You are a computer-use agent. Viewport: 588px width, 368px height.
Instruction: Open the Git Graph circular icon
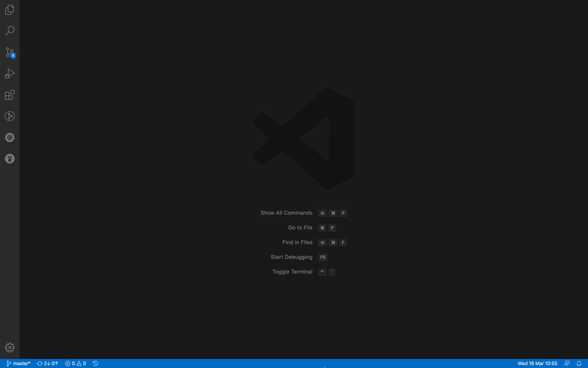[x=10, y=116]
